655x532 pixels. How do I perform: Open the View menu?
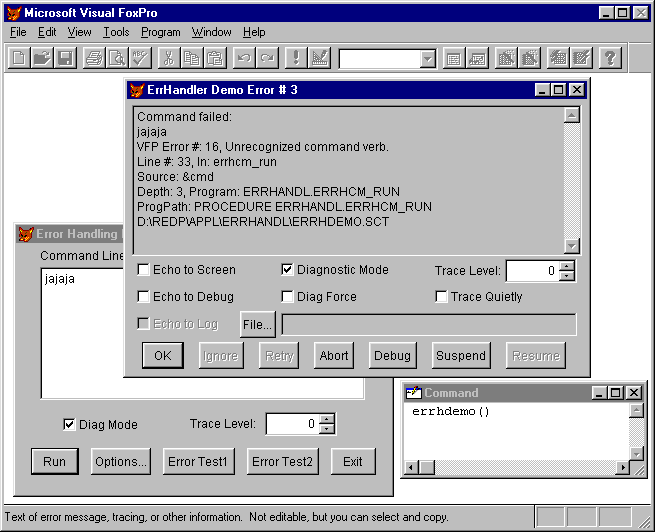pyautogui.click(x=79, y=32)
